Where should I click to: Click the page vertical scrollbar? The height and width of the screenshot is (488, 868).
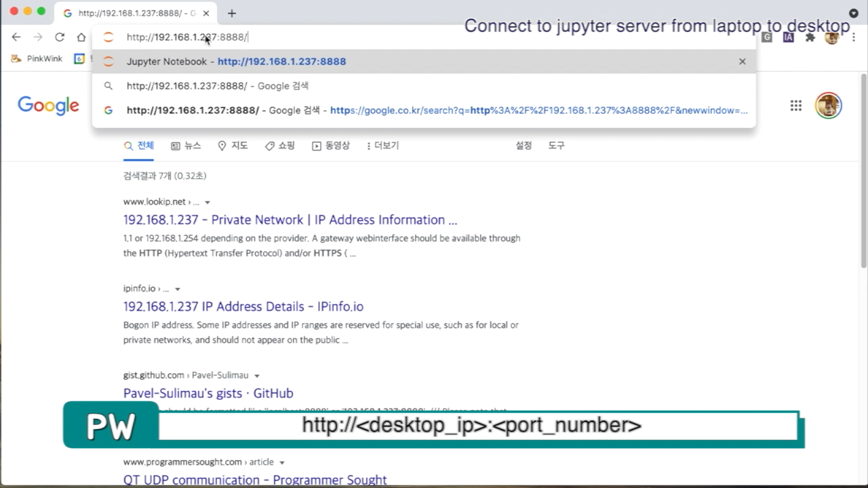(863, 169)
